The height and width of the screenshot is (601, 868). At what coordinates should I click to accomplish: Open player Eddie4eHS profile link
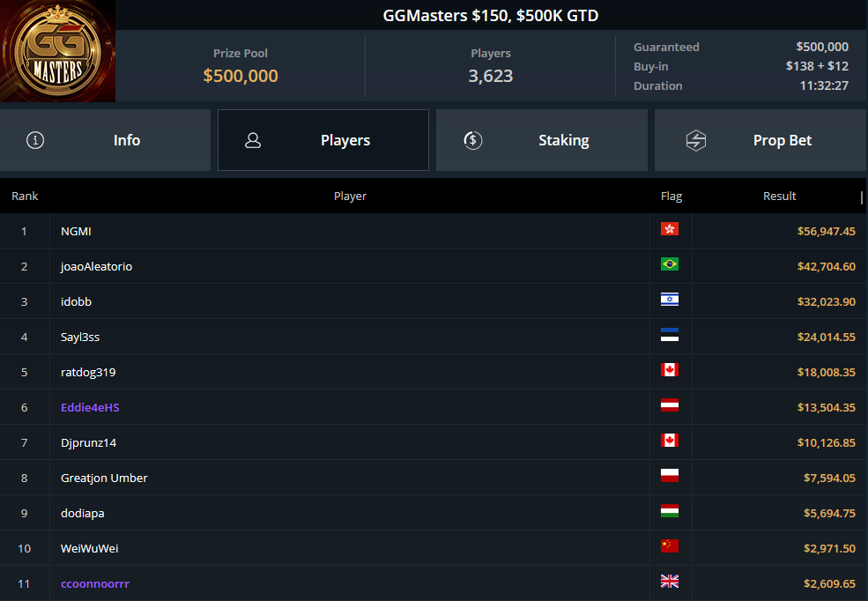pos(90,407)
